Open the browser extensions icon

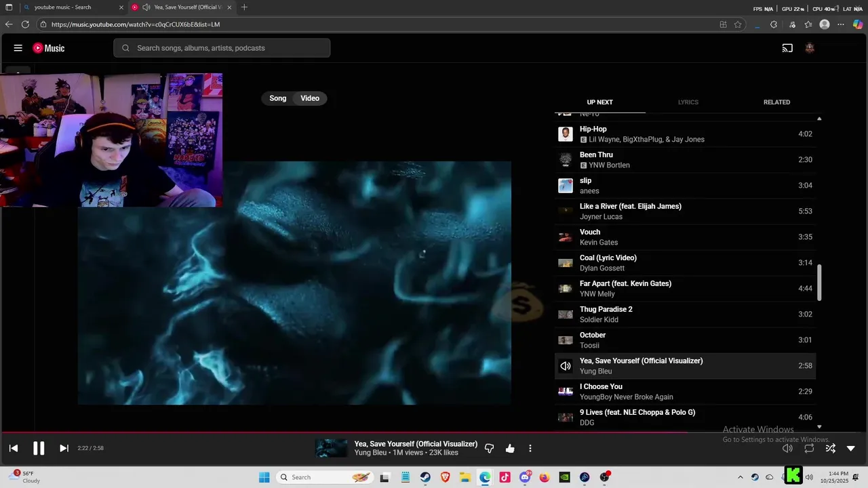tap(774, 24)
